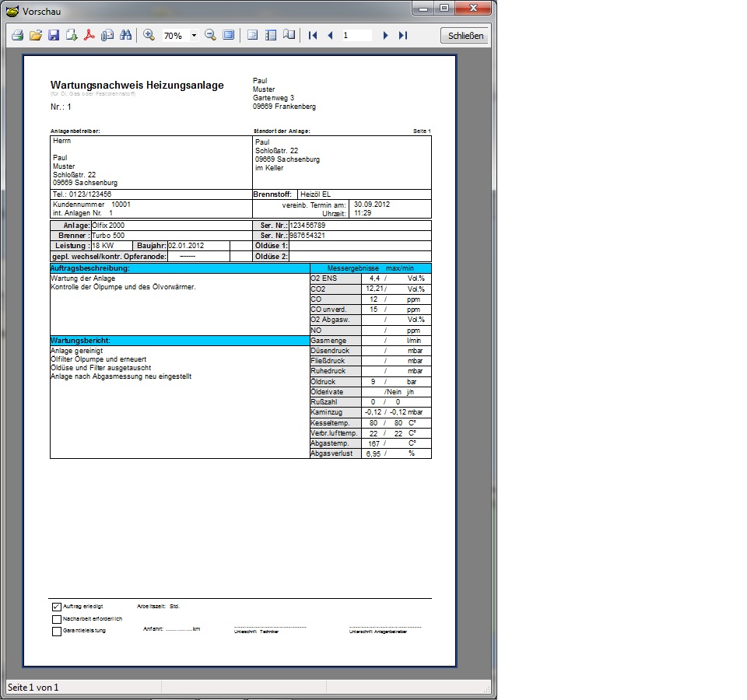Click the 'Messergebnisse max/min' column header
Viewport: 747px width, 700px height.
370,268
